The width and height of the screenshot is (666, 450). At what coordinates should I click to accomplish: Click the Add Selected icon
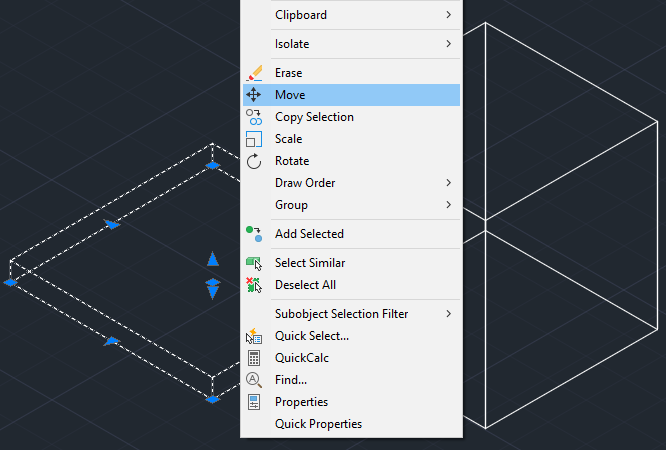(254, 234)
